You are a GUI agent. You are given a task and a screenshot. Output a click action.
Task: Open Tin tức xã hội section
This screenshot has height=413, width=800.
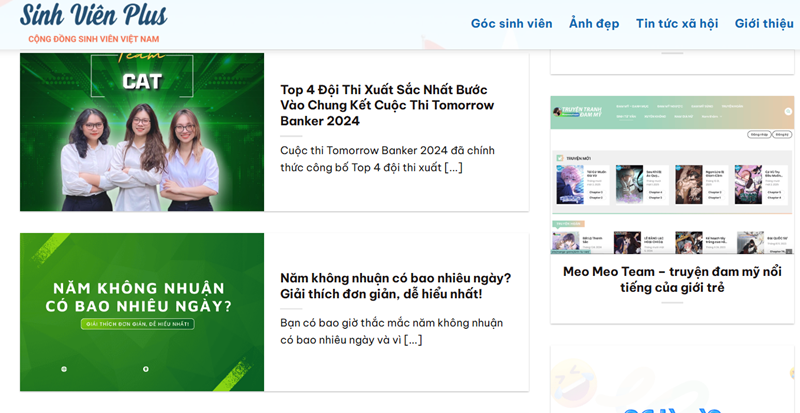pyautogui.click(x=676, y=23)
